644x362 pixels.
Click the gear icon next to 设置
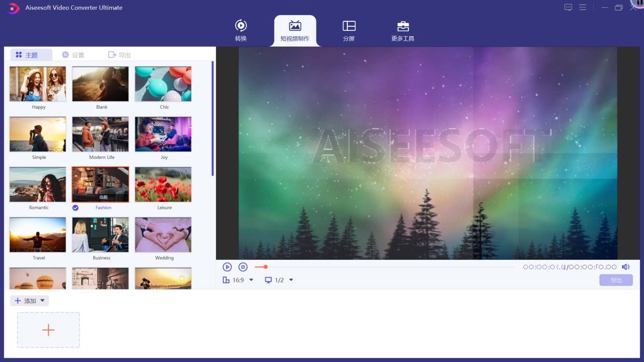pyautogui.click(x=65, y=55)
